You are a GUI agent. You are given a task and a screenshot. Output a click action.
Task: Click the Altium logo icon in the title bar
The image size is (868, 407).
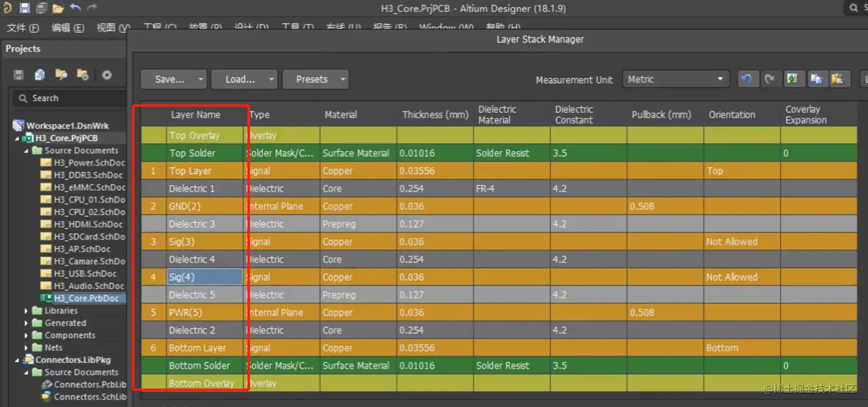pos(7,8)
